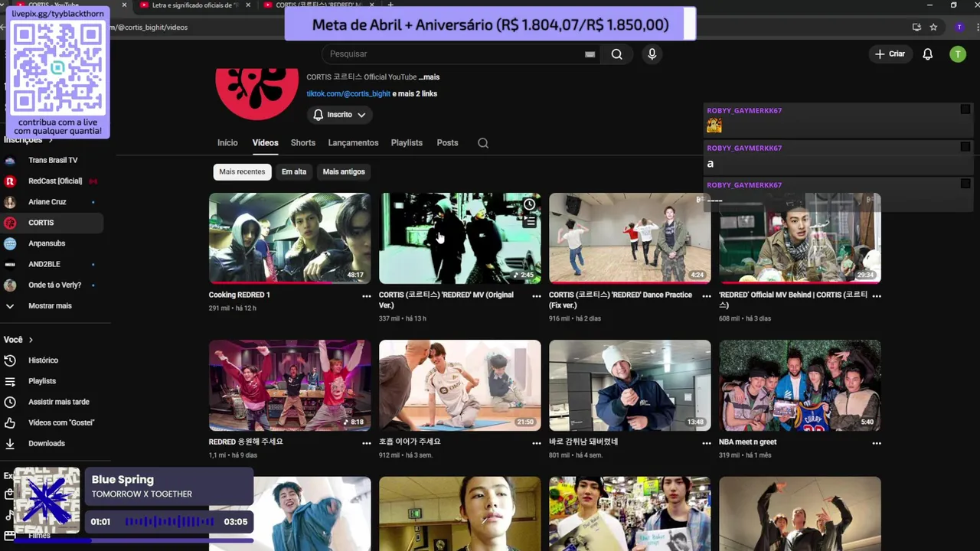The image size is (980, 551).
Task: Open options menu for 바로 강퇴남 돼버렸네 video
Action: click(707, 443)
